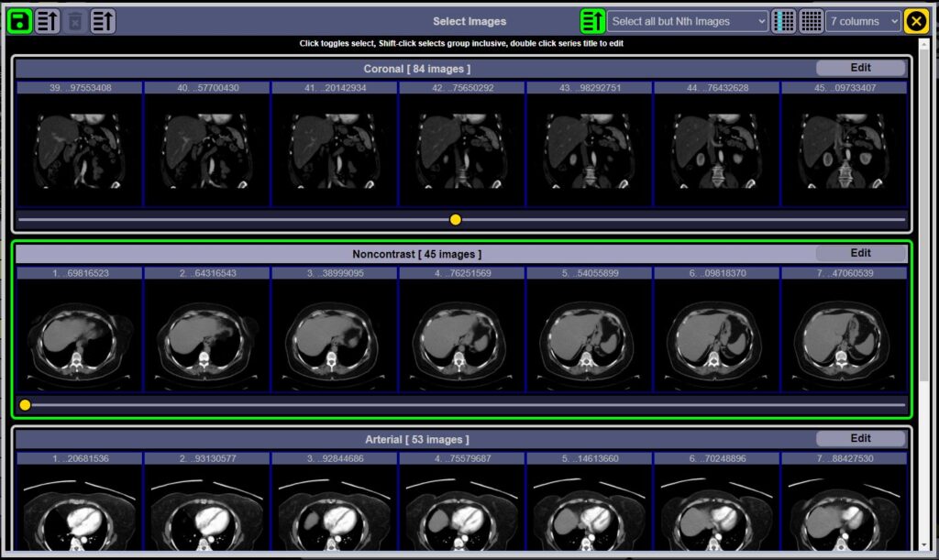The width and height of the screenshot is (939, 560).
Task: Click the Arterial [ 53 images ] series title
Action: 417,440
